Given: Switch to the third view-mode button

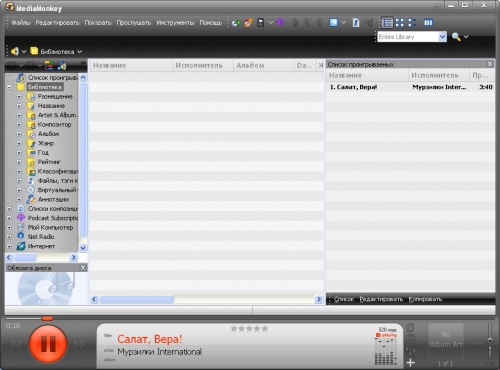Looking at the screenshot, I should pos(412,23).
